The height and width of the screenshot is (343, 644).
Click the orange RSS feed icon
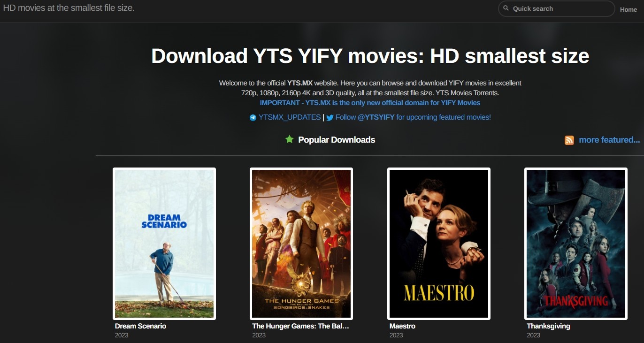pyautogui.click(x=569, y=140)
